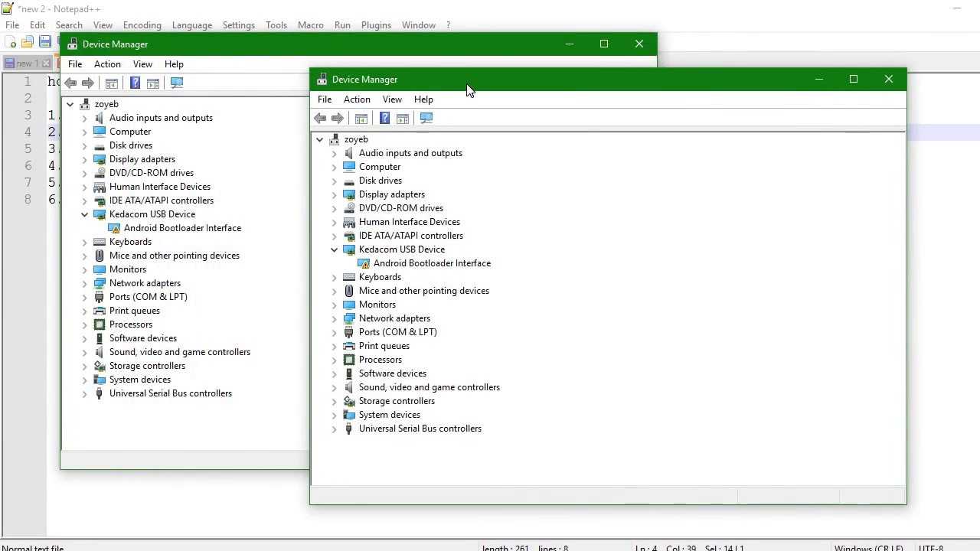980x551 pixels.
Task: Click blue Help icon in rear Device Manager toolbar
Action: point(135,83)
